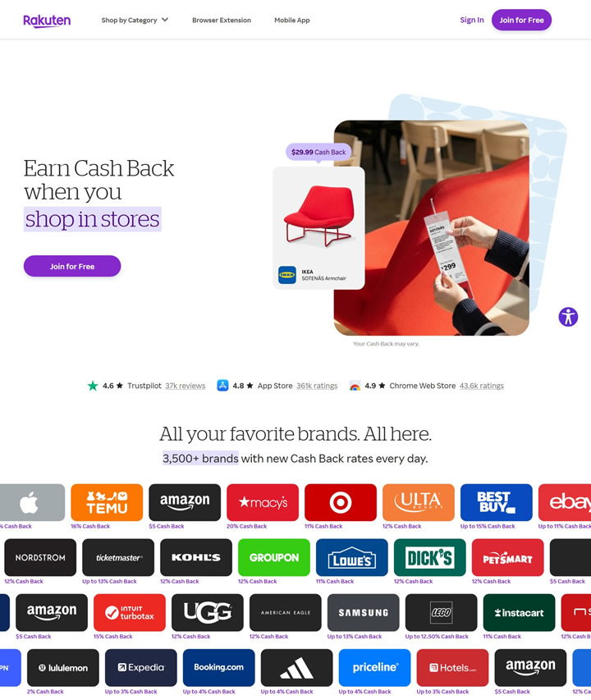This screenshot has width=591, height=700.
Task: Open the Target bullseye brand tile
Action: click(x=341, y=502)
